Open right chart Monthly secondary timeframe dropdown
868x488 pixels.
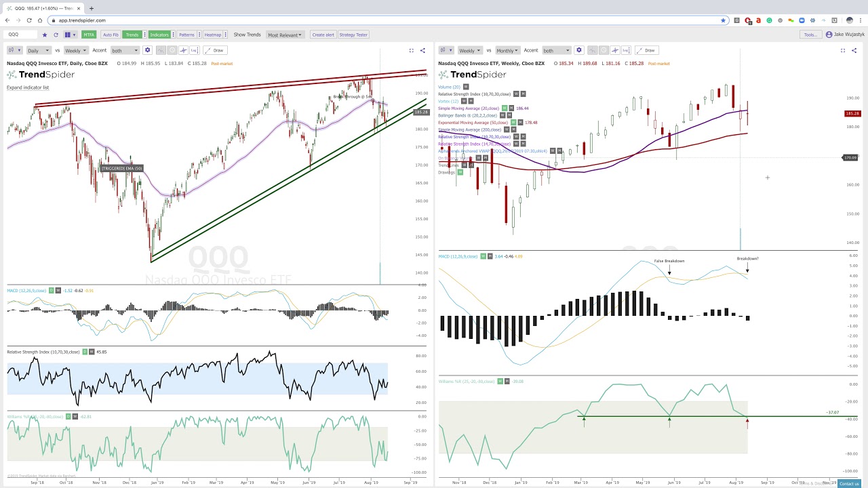[507, 50]
